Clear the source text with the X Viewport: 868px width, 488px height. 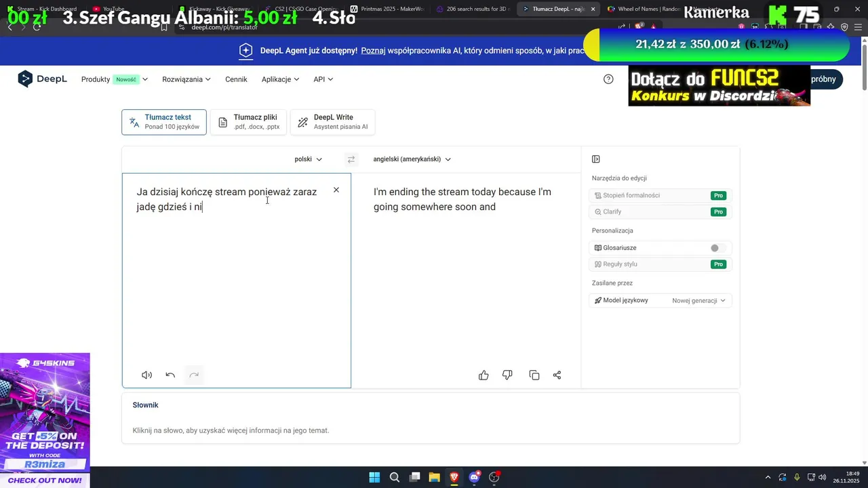(336, 190)
